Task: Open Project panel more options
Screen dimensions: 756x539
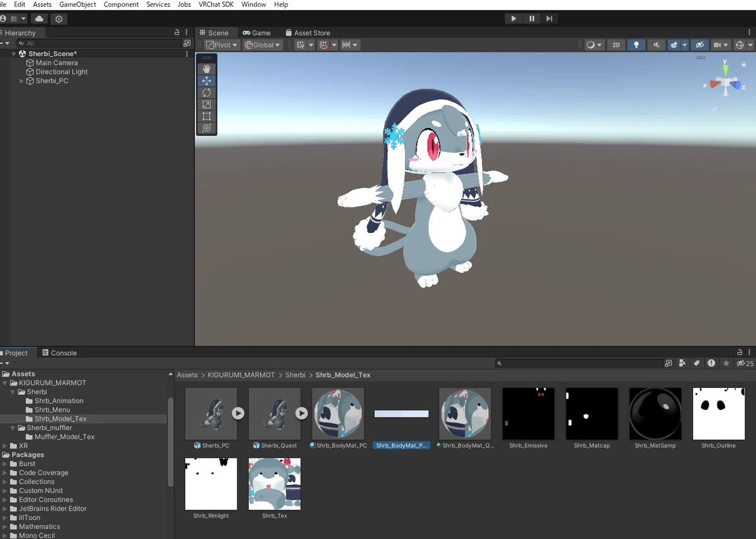Action: (x=750, y=353)
